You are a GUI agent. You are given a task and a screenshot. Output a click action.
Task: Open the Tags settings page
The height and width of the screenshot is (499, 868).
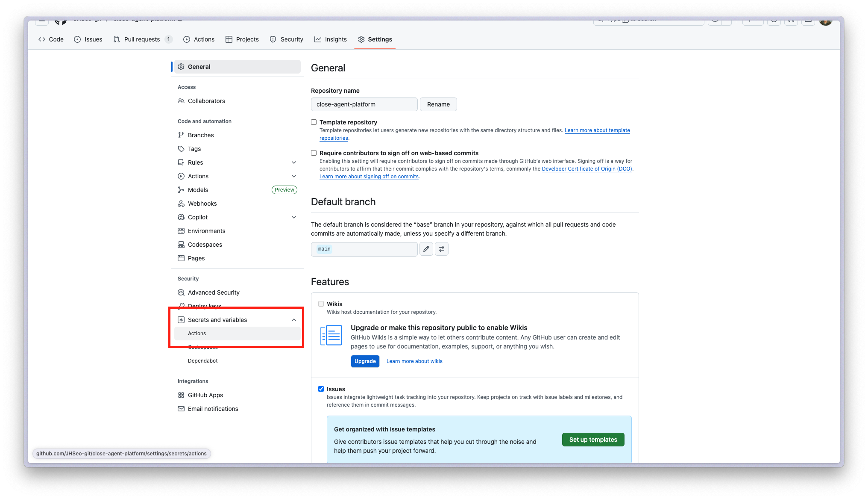pyautogui.click(x=194, y=149)
